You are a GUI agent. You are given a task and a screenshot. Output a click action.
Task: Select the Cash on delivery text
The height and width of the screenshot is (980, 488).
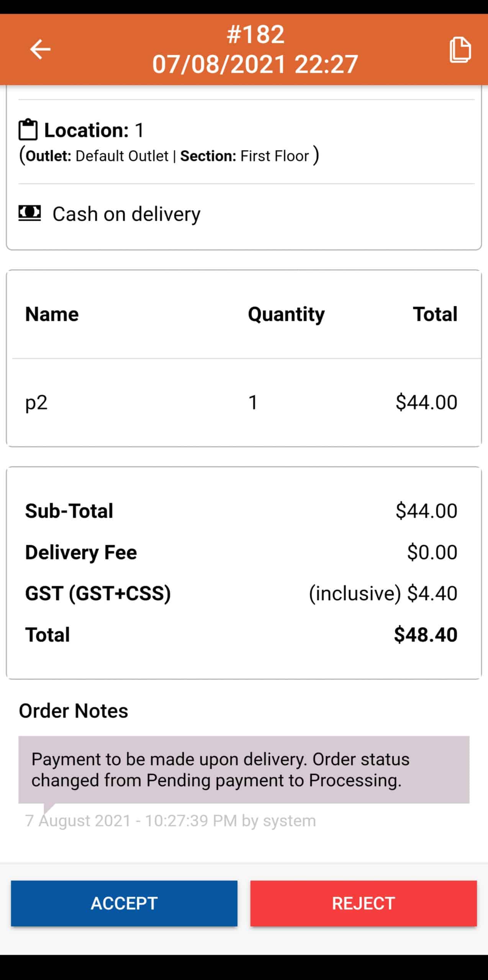pos(126,214)
